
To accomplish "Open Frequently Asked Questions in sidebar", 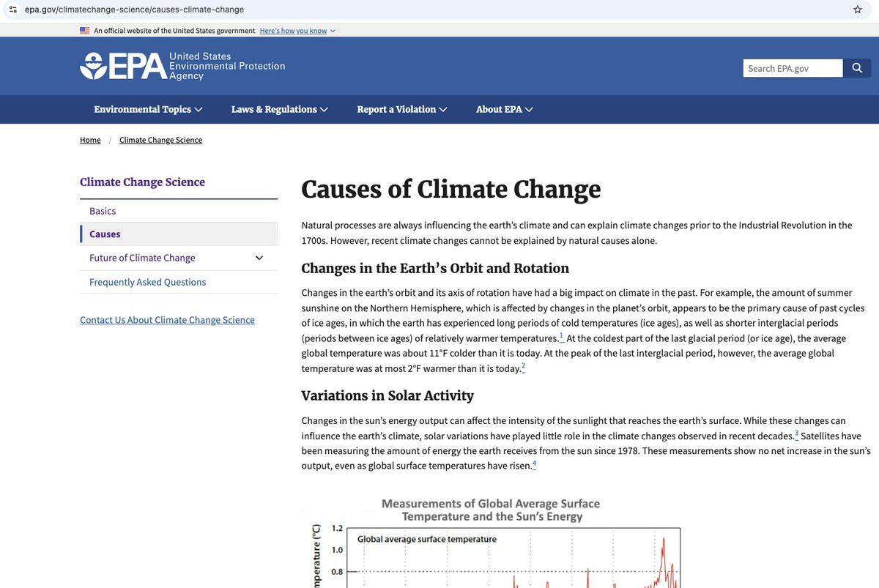I will 147,282.
